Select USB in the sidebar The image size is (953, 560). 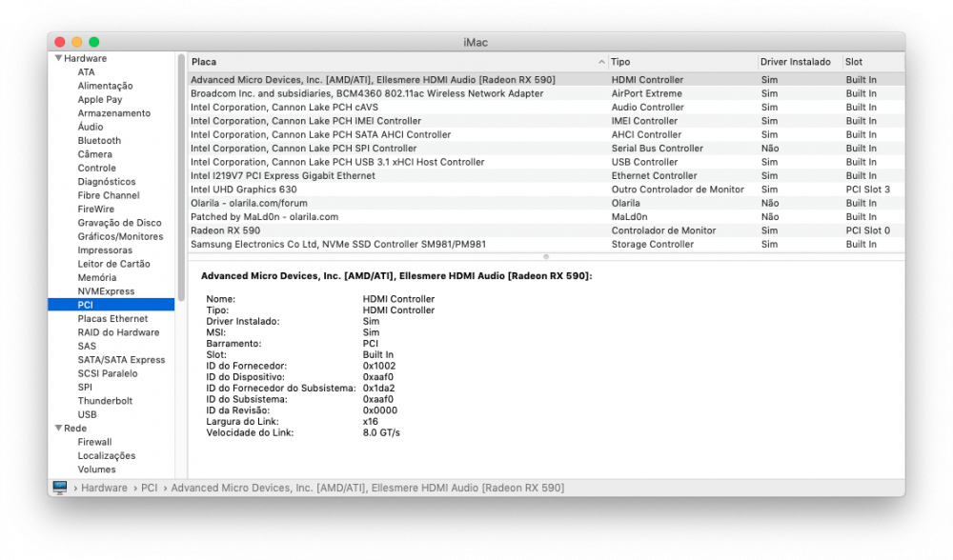(x=87, y=414)
